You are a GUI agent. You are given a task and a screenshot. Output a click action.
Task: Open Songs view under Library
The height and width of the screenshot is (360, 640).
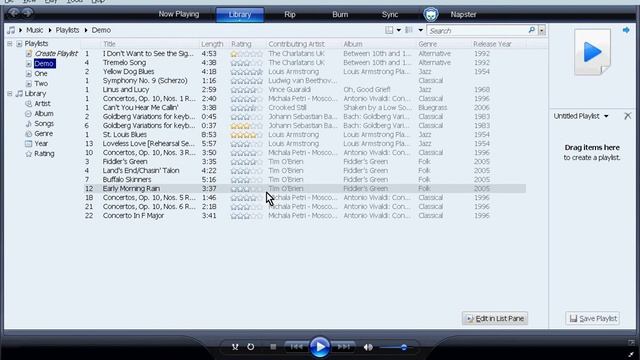pyautogui.click(x=44, y=124)
